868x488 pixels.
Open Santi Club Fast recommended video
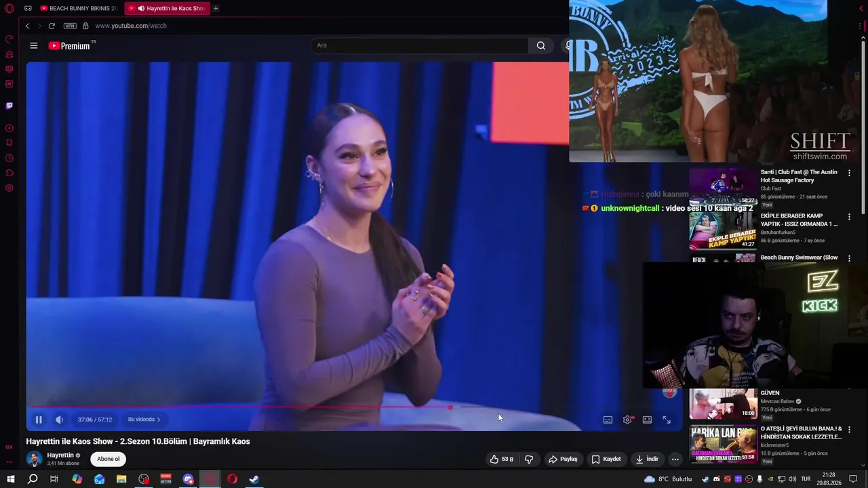(724, 186)
